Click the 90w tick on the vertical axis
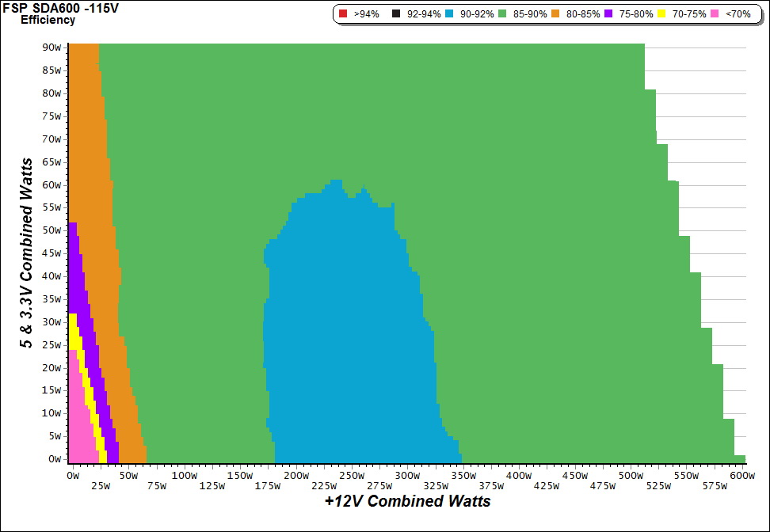 coord(52,47)
